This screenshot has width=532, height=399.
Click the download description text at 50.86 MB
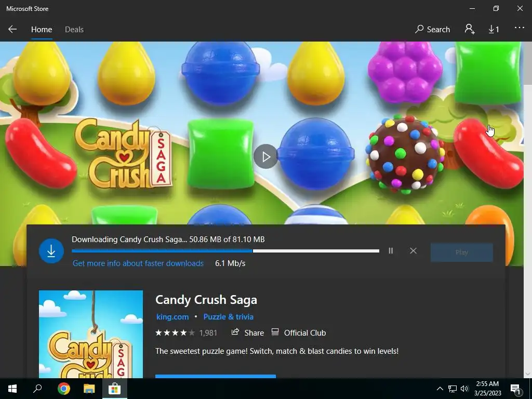[x=168, y=239]
